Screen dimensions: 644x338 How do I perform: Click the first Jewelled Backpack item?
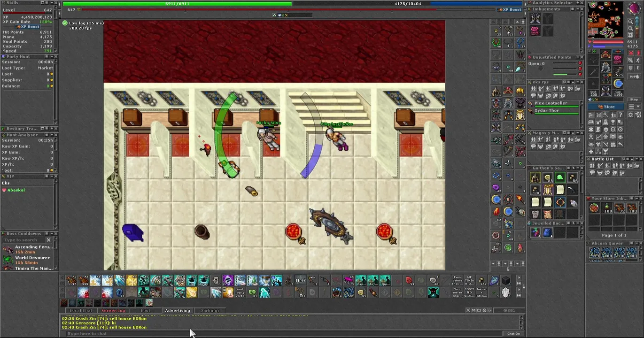click(x=535, y=232)
